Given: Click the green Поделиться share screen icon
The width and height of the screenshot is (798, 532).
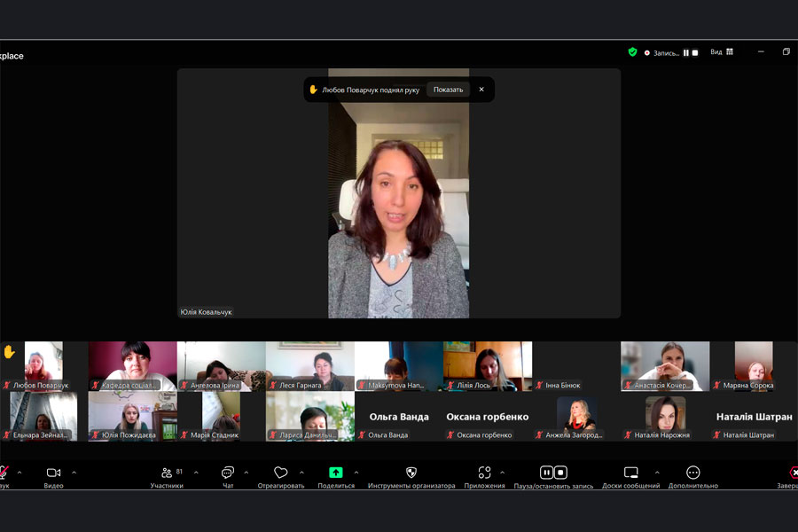Looking at the screenshot, I should click(336, 473).
